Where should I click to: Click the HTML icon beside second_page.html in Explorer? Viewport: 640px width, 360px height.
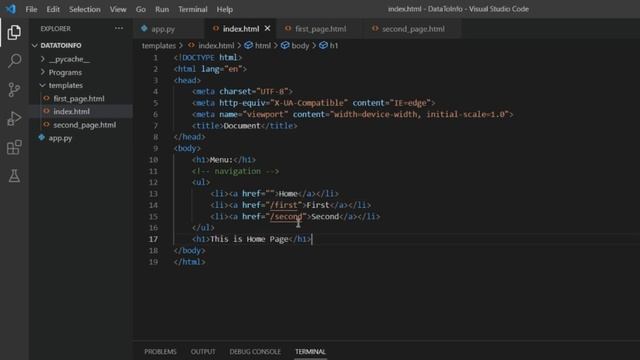pos(46,124)
